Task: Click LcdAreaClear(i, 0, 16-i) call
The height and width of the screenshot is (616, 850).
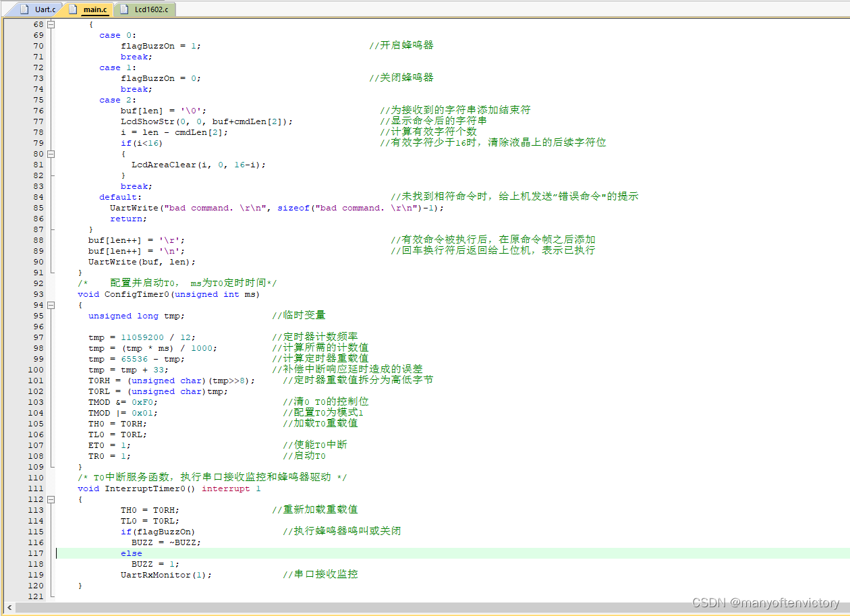Action: pyautogui.click(x=198, y=165)
